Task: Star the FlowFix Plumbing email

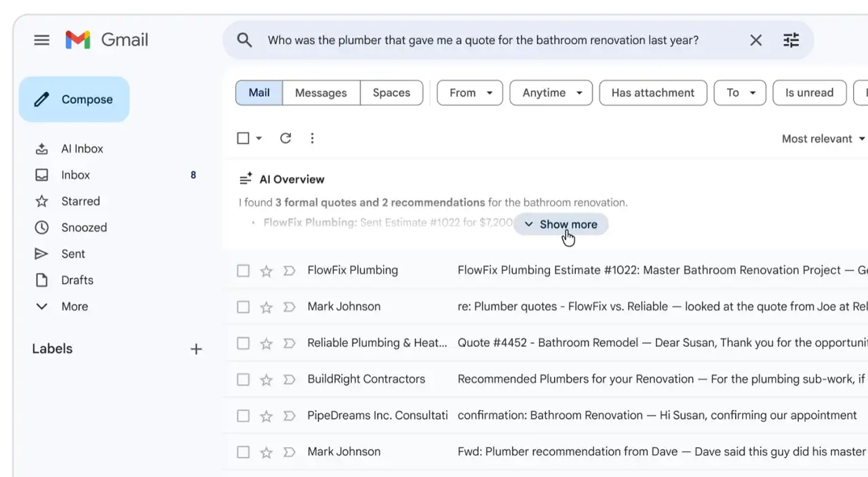Action: point(267,271)
